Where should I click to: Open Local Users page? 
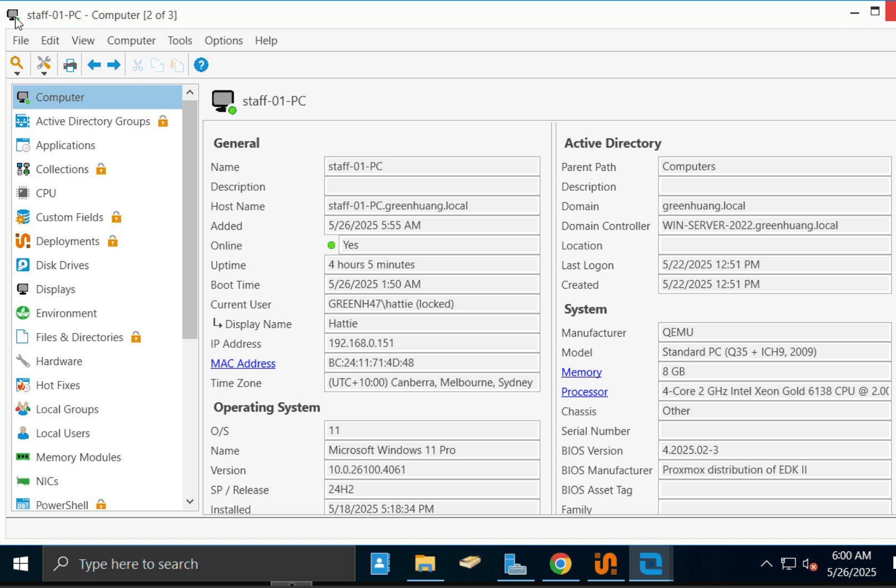click(63, 433)
